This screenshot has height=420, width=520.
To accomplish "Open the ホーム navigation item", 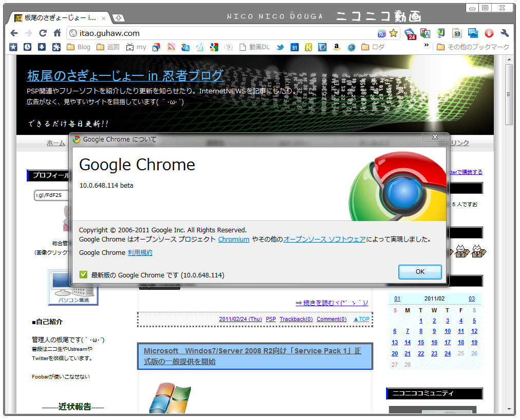I will (56, 143).
